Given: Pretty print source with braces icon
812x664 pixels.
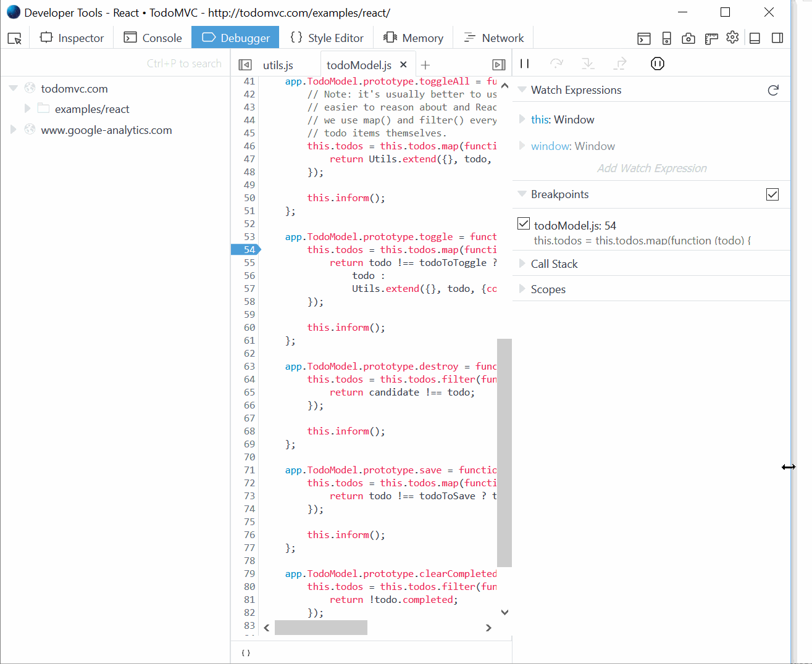Looking at the screenshot, I should [x=246, y=653].
